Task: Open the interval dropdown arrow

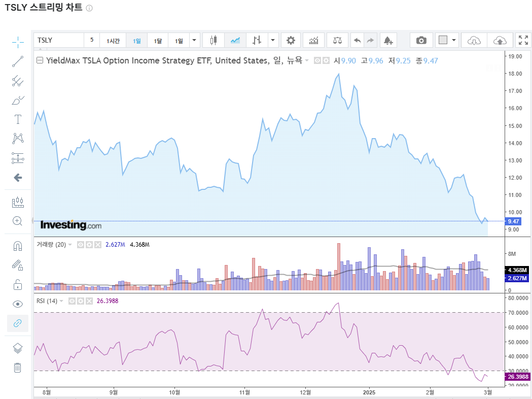Action: 194,41
